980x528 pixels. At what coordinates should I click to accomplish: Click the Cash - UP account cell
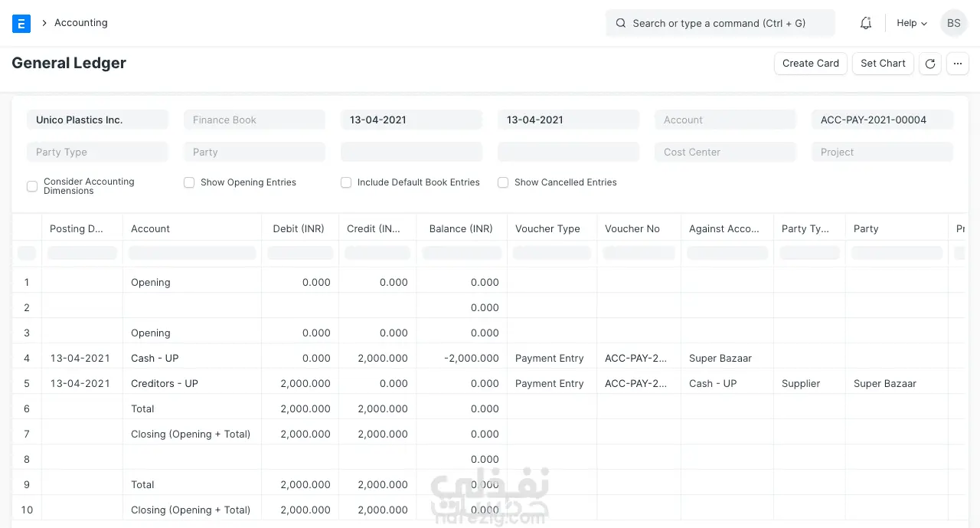(192, 358)
